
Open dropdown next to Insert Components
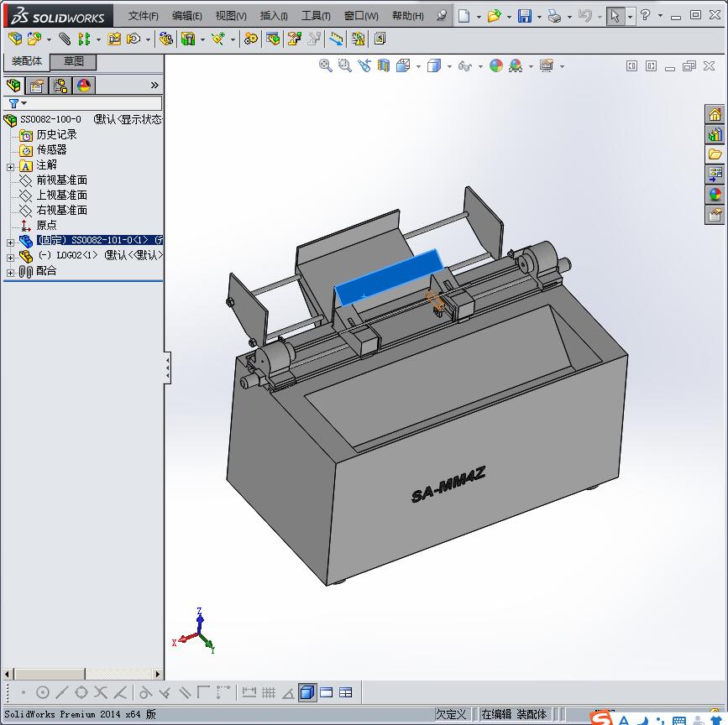pyautogui.click(x=49, y=40)
